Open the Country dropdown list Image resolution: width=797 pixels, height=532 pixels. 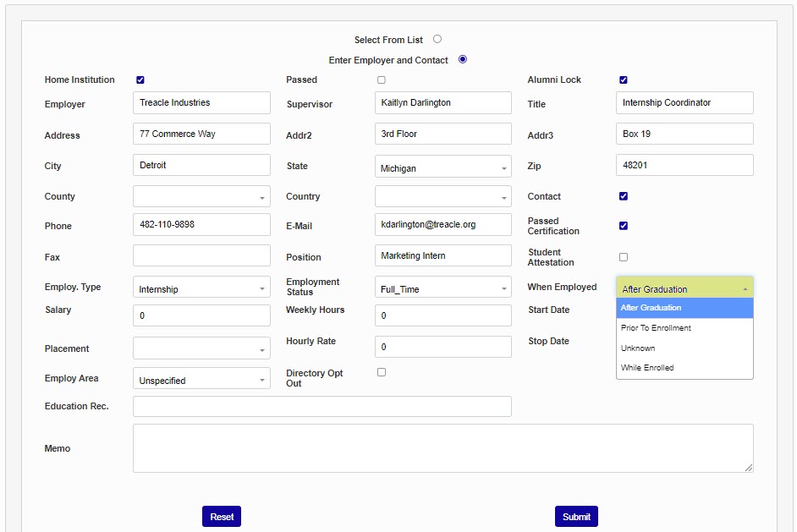coord(442,197)
